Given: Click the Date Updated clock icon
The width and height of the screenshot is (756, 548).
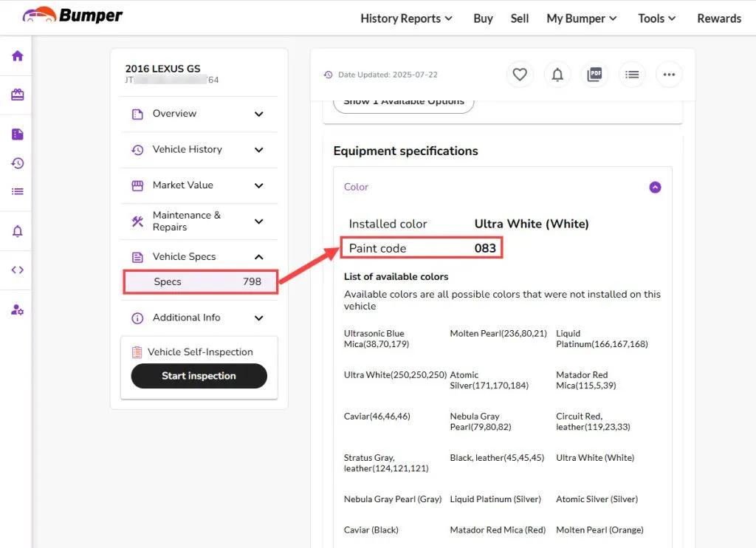Looking at the screenshot, I should [329, 75].
